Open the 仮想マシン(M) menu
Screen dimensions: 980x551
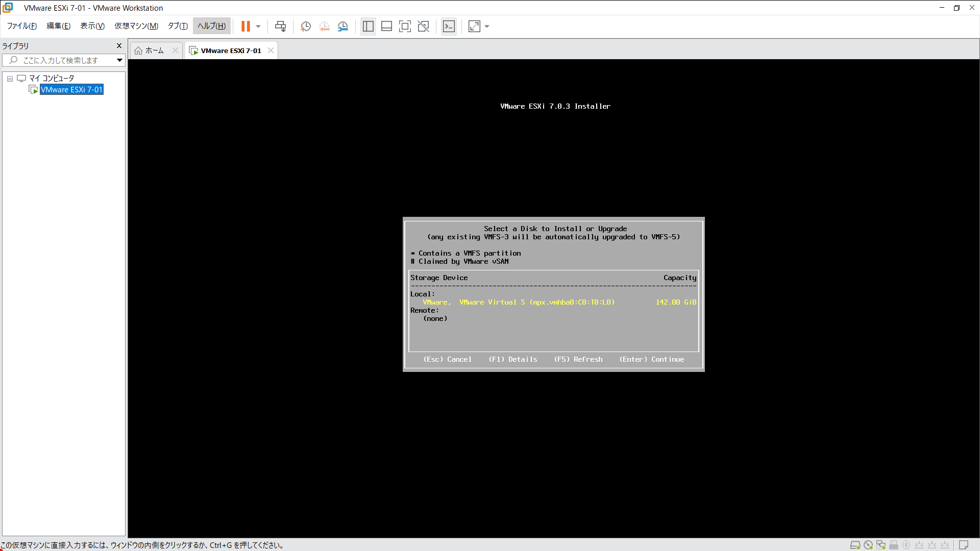tap(136, 26)
